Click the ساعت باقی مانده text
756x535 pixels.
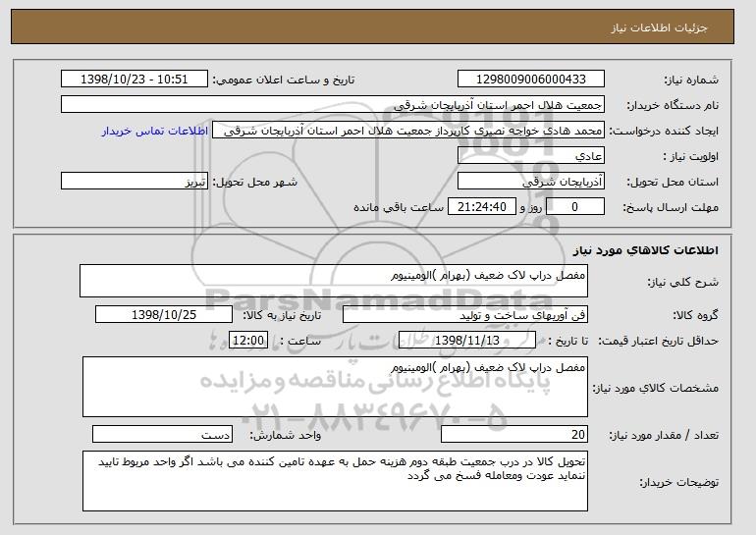[399, 207]
